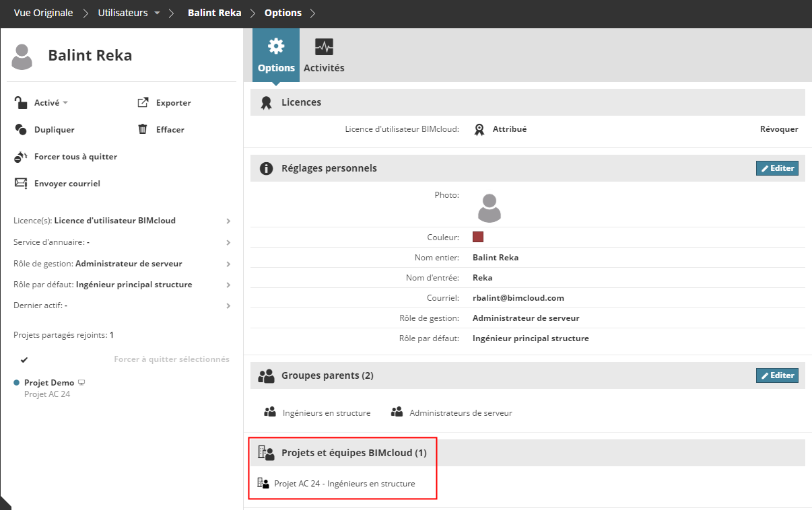Expand the Rôle de gestion row chevron
This screenshot has height=510, width=812.
click(228, 264)
